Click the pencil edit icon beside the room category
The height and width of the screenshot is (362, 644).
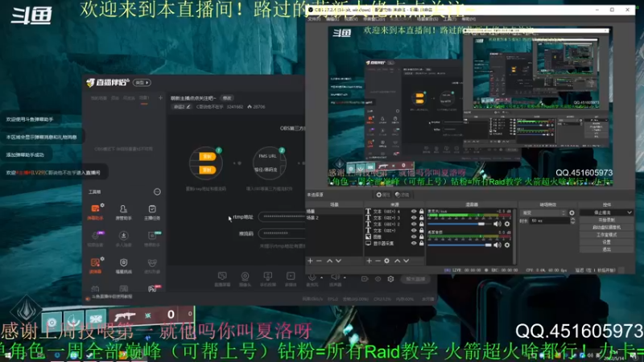[188, 107]
